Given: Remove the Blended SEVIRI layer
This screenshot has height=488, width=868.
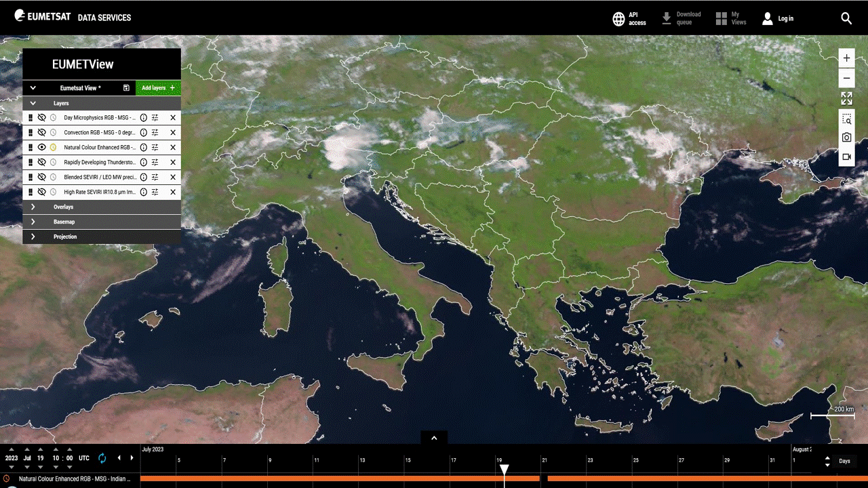Looking at the screenshot, I should [173, 177].
